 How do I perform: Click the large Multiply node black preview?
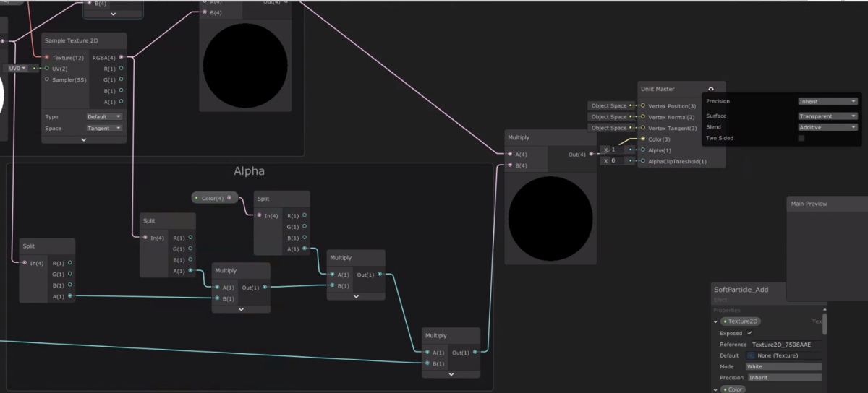click(x=550, y=218)
